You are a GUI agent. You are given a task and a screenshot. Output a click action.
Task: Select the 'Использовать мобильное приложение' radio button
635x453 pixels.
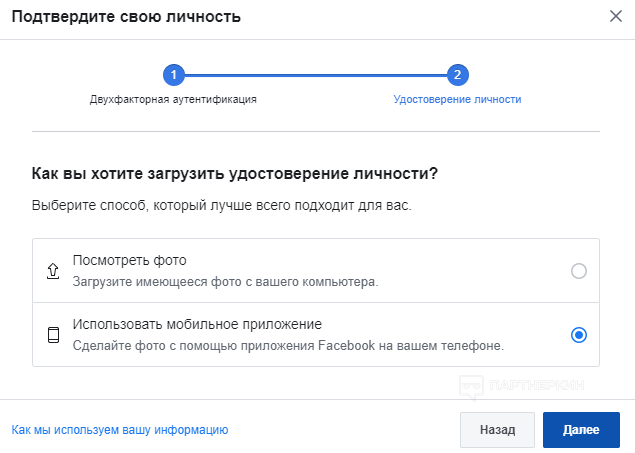pyautogui.click(x=579, y=335)
